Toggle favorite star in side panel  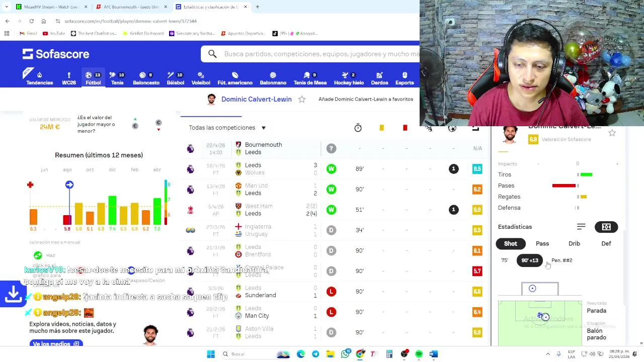(x=612, y=133)
